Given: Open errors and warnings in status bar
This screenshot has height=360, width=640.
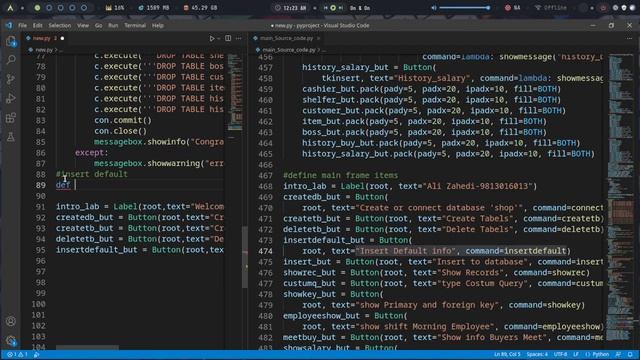Looking at the screenshot, I should coord(17,355).
